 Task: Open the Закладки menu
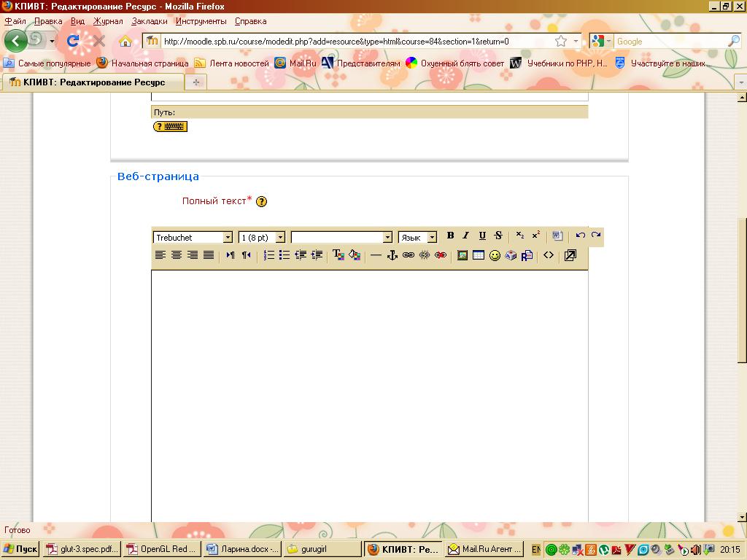(150, 21)
